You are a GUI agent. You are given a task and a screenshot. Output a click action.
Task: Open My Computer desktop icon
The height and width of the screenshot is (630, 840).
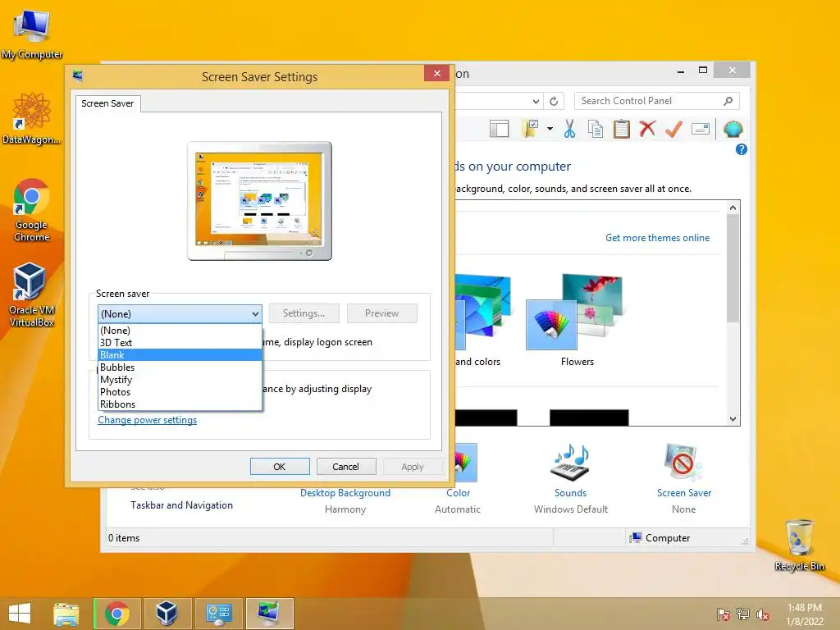pyautogui.click(x=32, y=34)
